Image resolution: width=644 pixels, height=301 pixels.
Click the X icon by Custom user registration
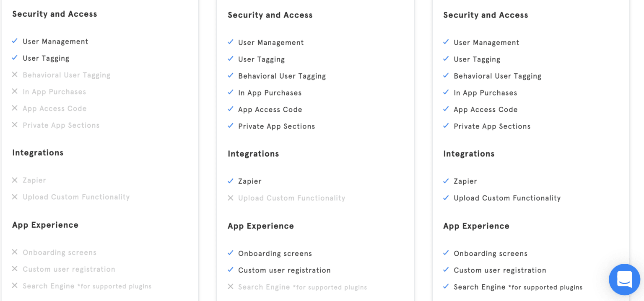pos(15,269)
